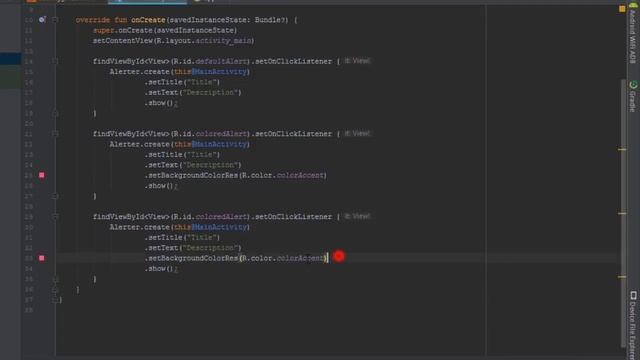Open the Android WiFi ADB tool window
The image size is (640, 360).
click(x=633, y=38)
